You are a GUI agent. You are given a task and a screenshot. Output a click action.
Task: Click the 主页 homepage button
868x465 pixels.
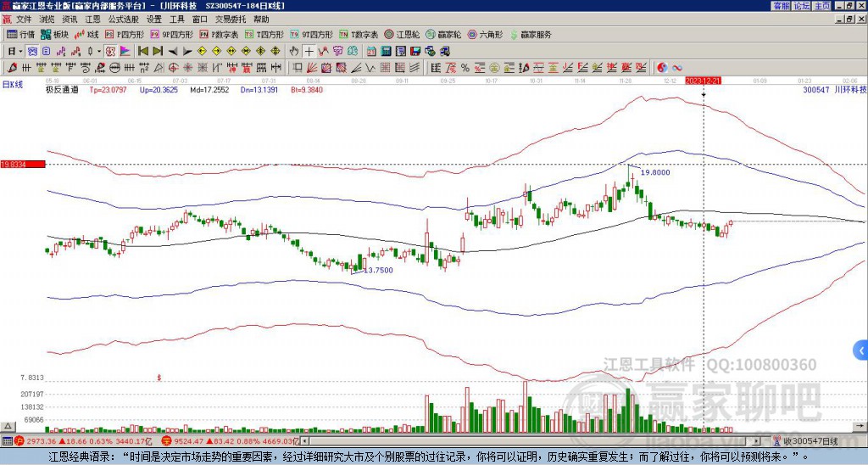822,6
